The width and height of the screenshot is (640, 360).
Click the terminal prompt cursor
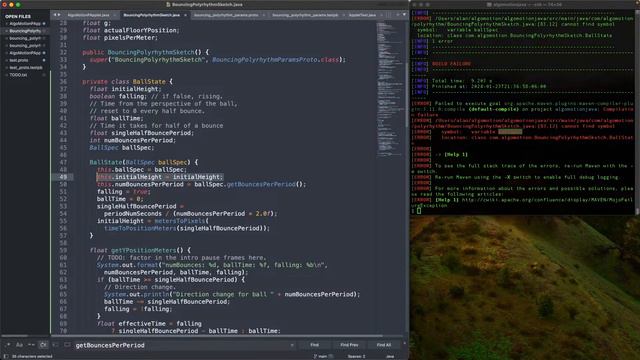point(419,211)
